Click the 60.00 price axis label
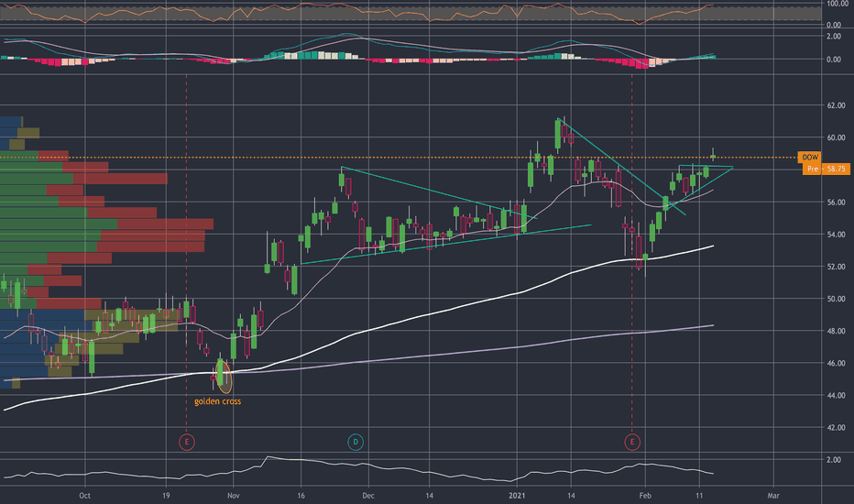This screenshot has width=854, height=504. click(x=836, y=137)
